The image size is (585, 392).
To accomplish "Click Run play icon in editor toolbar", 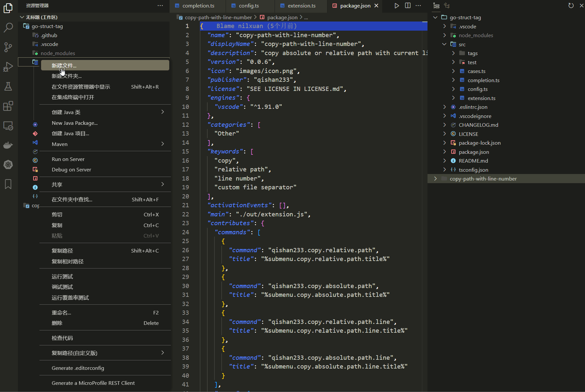I will (x=397, y=6).
